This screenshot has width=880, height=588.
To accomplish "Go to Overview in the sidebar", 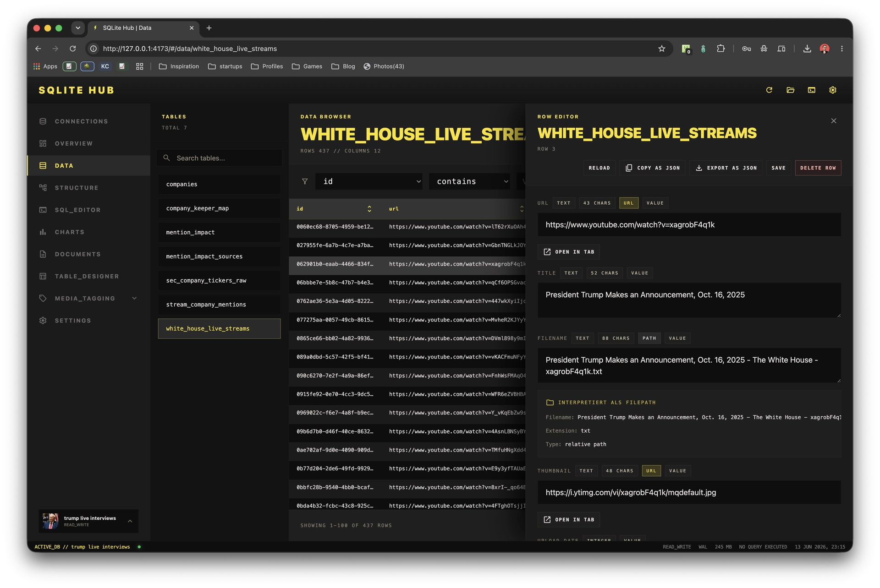I will tap(88, 143).
